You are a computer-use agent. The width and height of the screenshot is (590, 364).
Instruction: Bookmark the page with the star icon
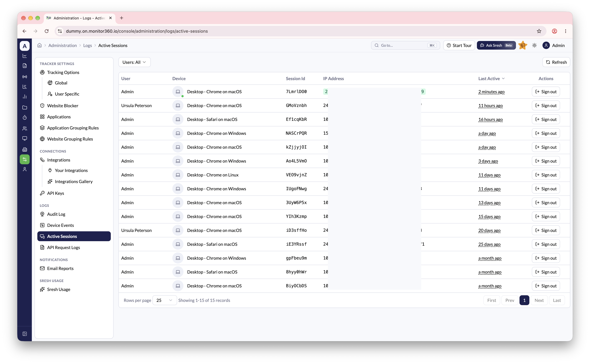pyautogui.click(x=539, y=31)
